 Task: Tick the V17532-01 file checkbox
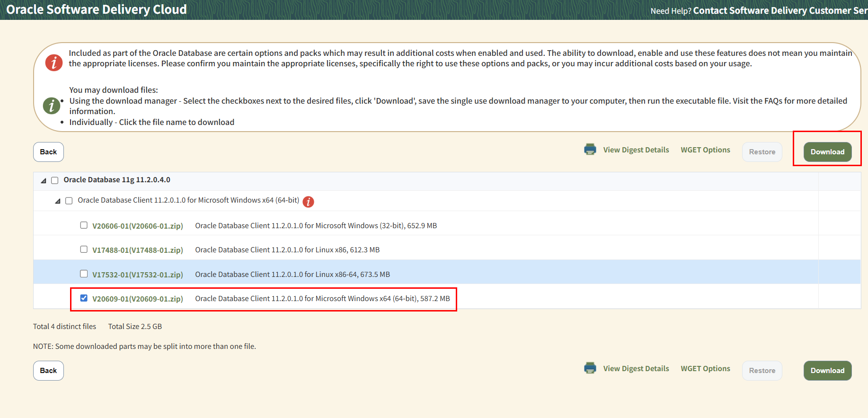(84, 274)
